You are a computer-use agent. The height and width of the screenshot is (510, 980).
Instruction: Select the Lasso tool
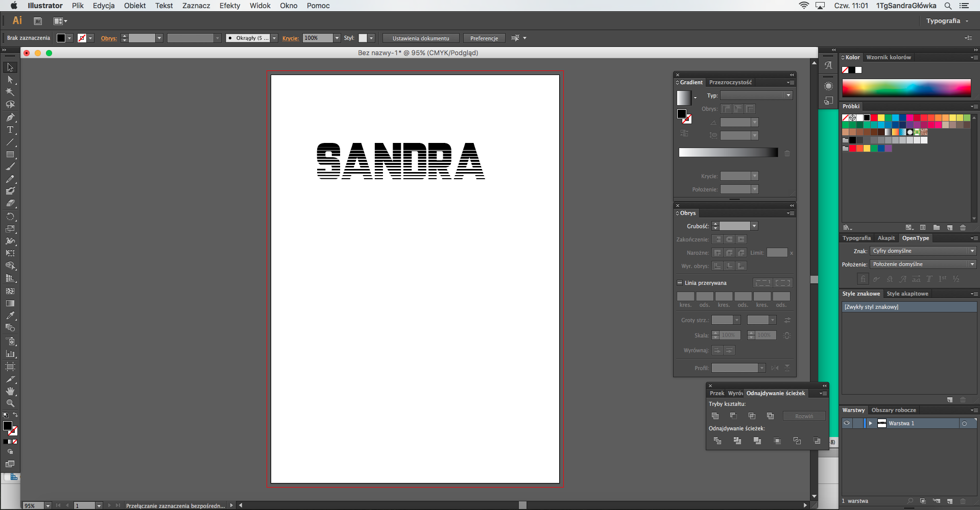point(10,104)
